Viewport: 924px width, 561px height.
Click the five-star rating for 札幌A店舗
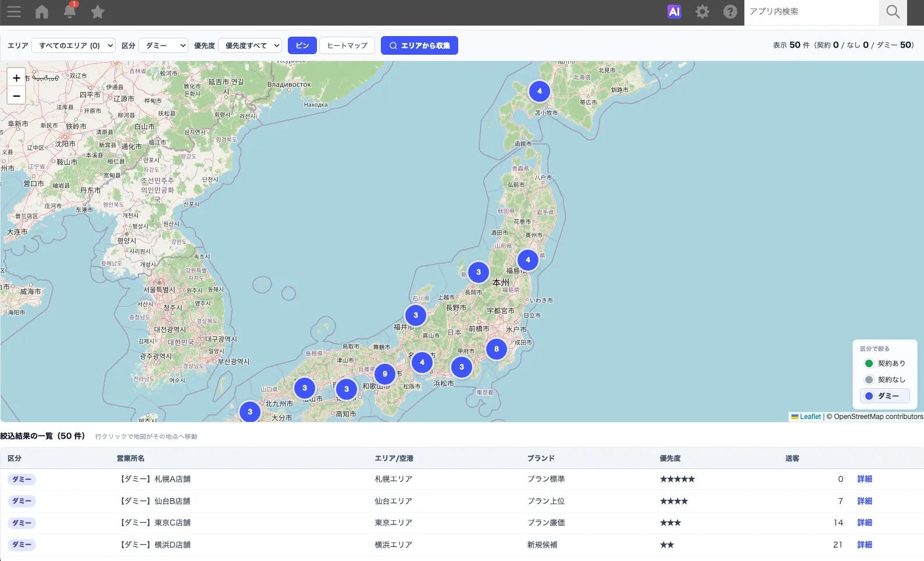pos(677,479)
